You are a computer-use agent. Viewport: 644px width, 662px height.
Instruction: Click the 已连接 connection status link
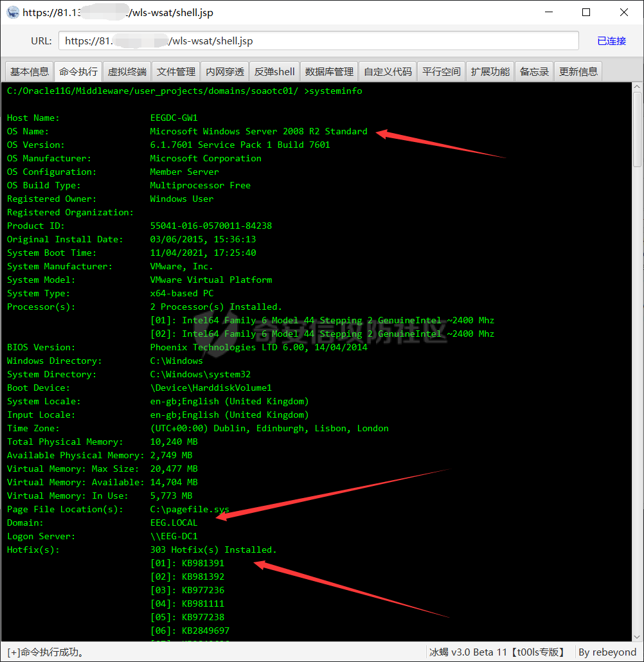[x=611, y=41]
